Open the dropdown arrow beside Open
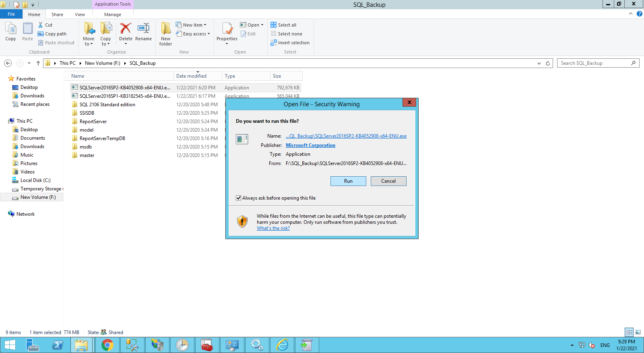Viewport: 644px width, 353px height. click(x=262, y=25)
